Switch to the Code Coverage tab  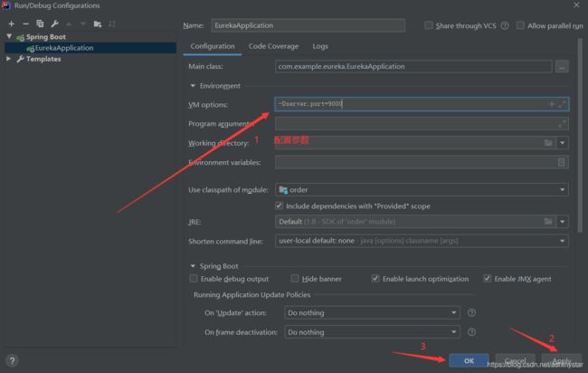click(x=273, y=46)
